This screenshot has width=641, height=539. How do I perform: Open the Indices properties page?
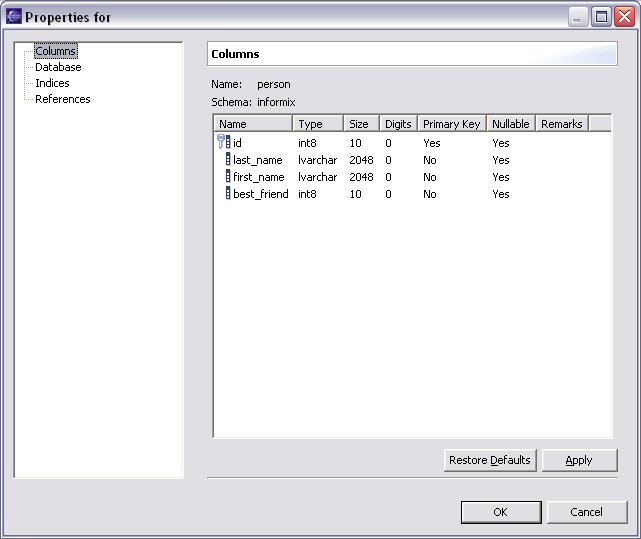tap(52, 83)
